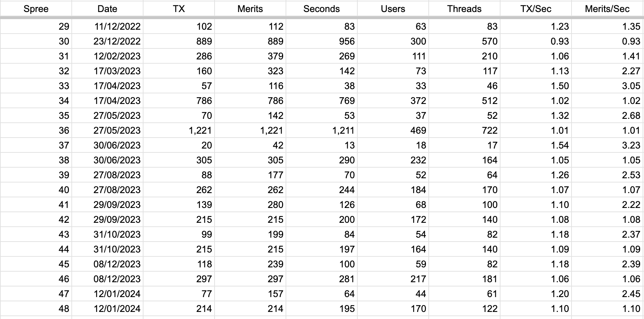Select Threads cell showing 722

point(464,130)
